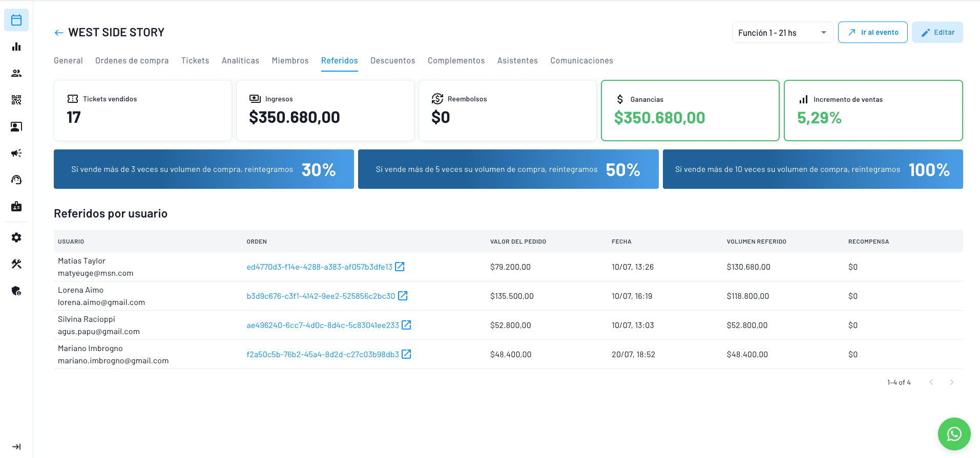Switch to the Analíticas tab
The image size is (980, 458).
[x=240, y=60]
